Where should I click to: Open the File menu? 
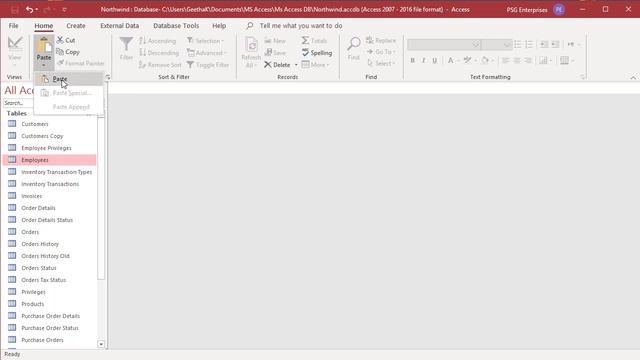13,26
